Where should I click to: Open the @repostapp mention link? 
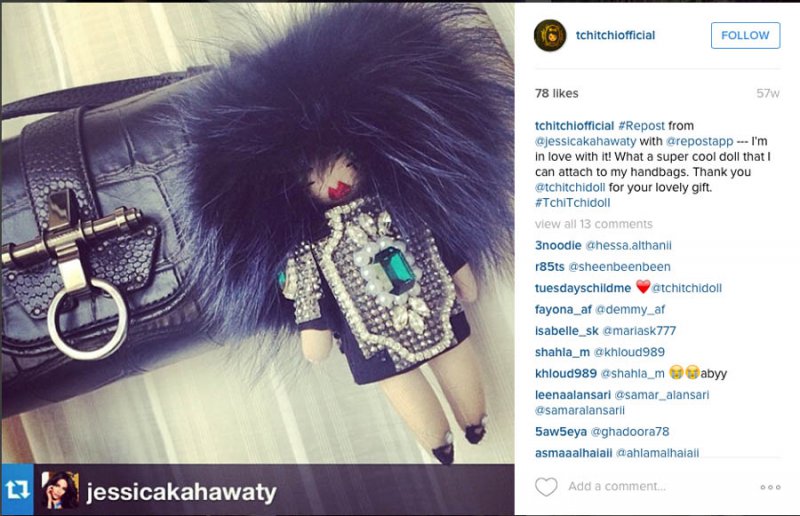coord(699,141)
